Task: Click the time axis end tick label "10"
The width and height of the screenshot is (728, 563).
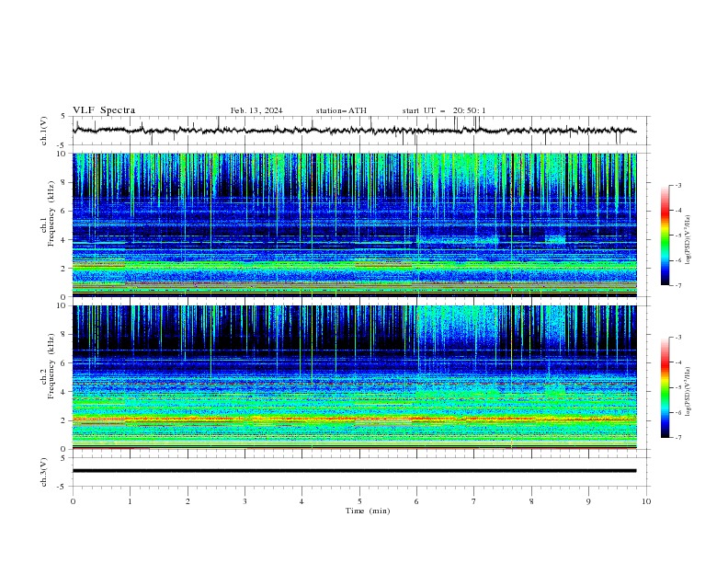Action: (646, 501)
